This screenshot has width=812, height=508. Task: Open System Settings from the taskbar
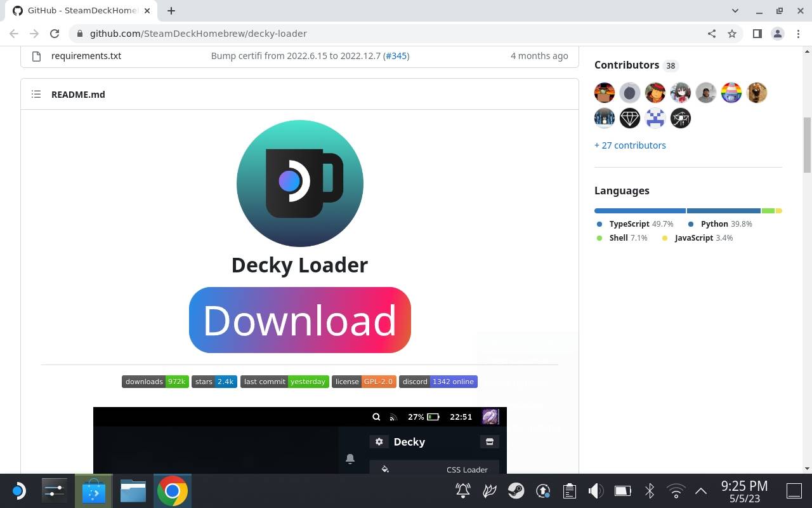pyautogui.click(x=55, y=491)
